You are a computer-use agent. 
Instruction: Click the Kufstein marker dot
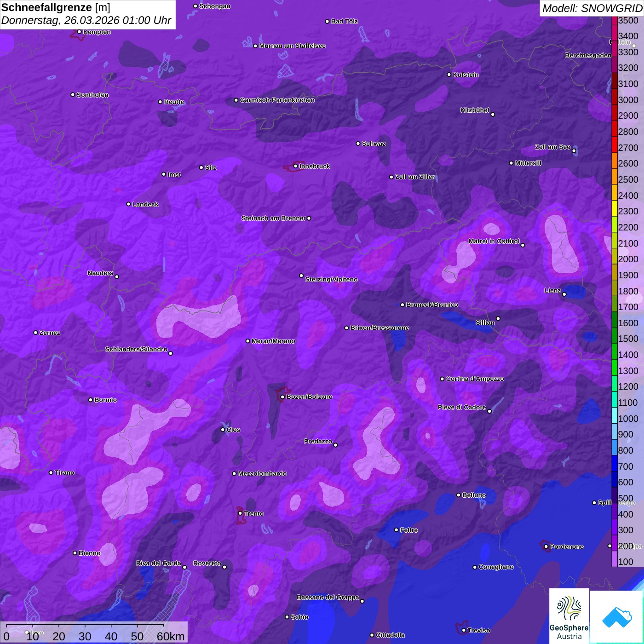449,75
